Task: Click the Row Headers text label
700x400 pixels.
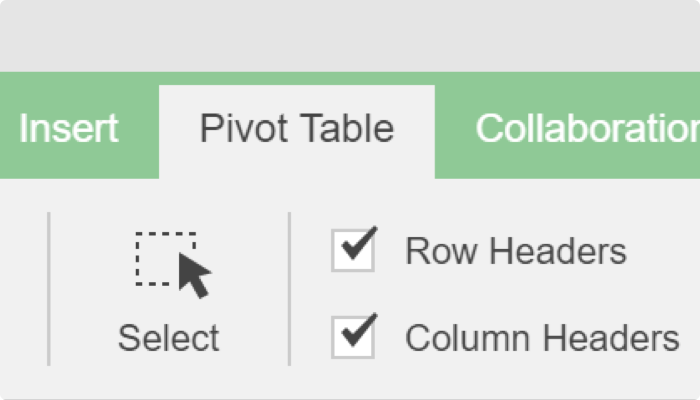Action: 516,251
